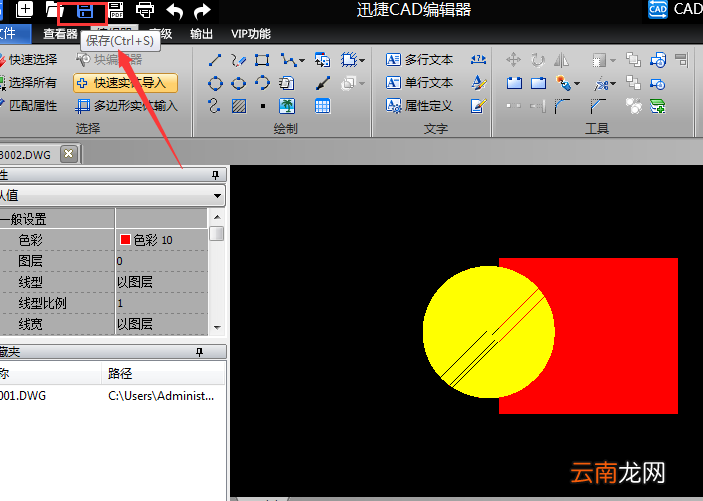Viewport: 703px width, 501px height.
Task: Click the red 色彩 10 color swatch
Action: tap(125, 240)
